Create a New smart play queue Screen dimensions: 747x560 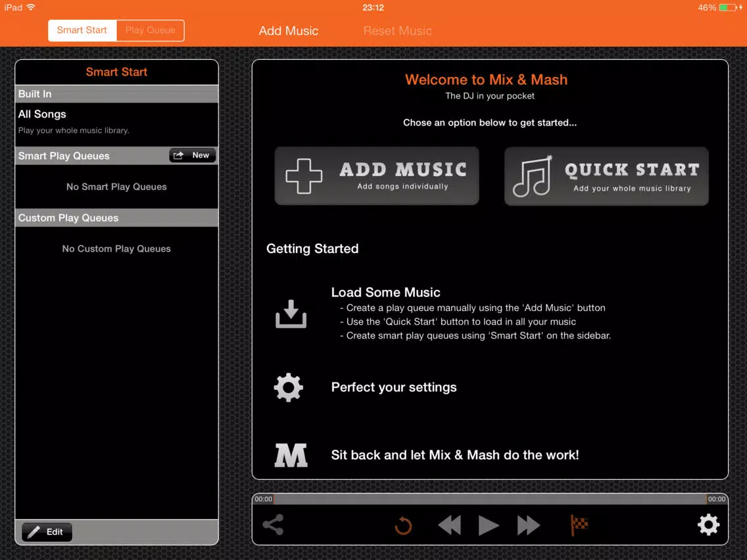193,155
